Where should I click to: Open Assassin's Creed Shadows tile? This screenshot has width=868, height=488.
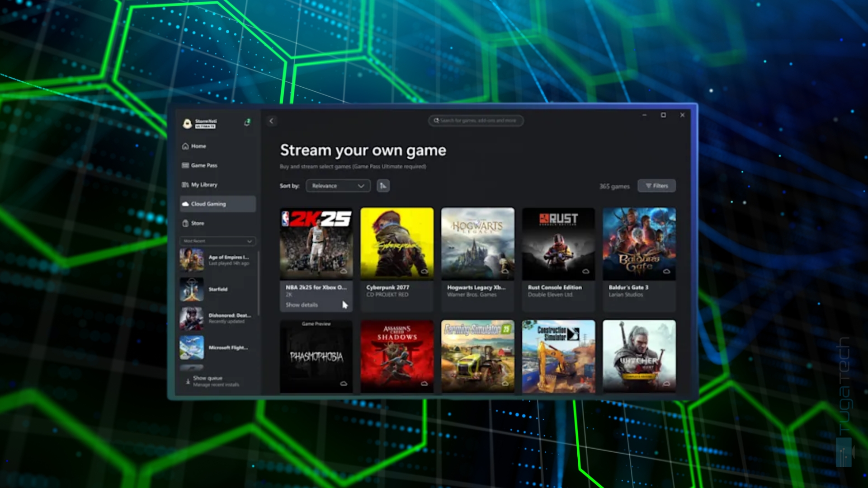[x=397, y=357]
